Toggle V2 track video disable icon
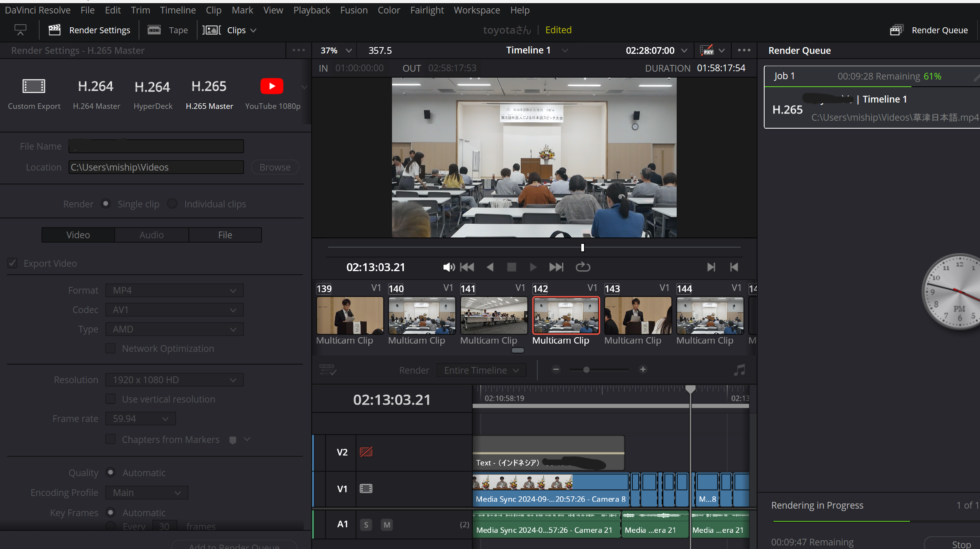 [x=366, y=452]
